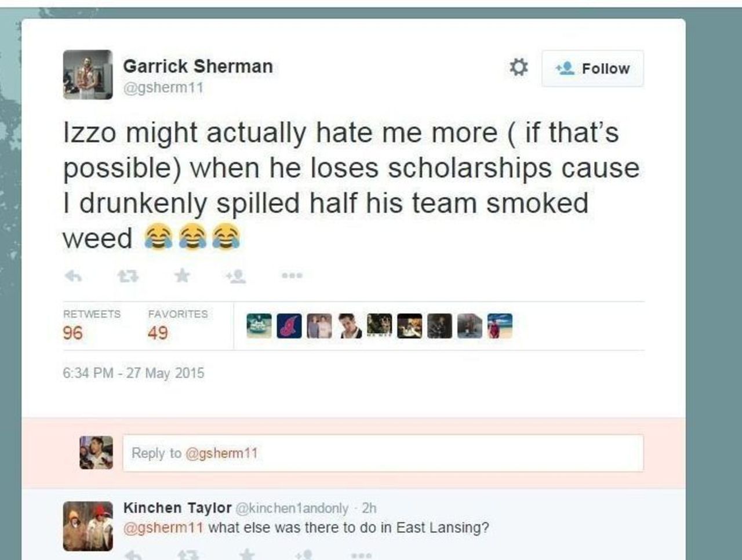Click the first avatar in the favoriters row
The height and width of the screenshot is (560, 742).
(259, 326)
